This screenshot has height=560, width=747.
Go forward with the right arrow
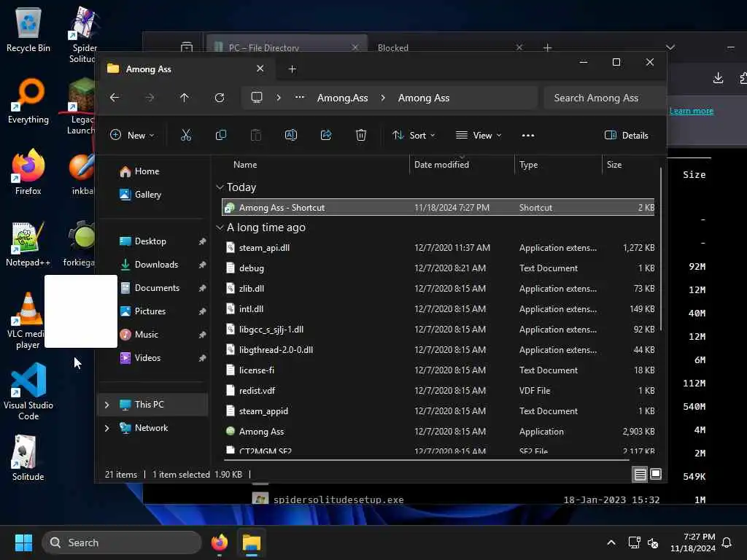tap(150, 98)
